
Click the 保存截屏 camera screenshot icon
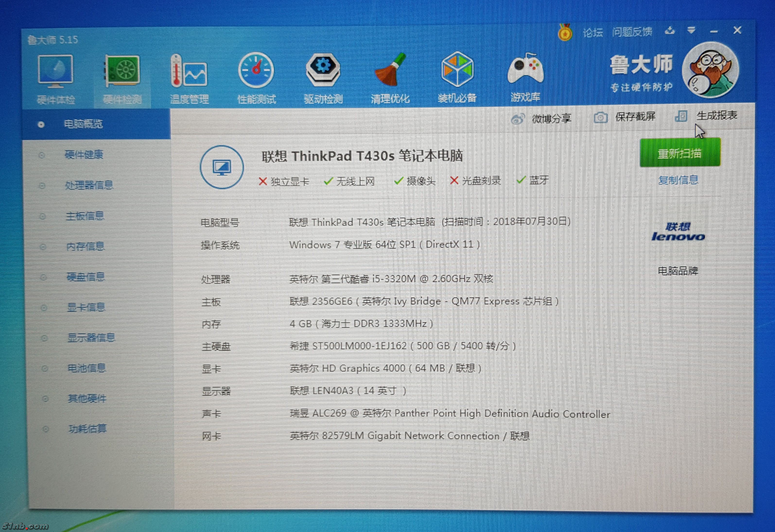click(x=600, y=117)
